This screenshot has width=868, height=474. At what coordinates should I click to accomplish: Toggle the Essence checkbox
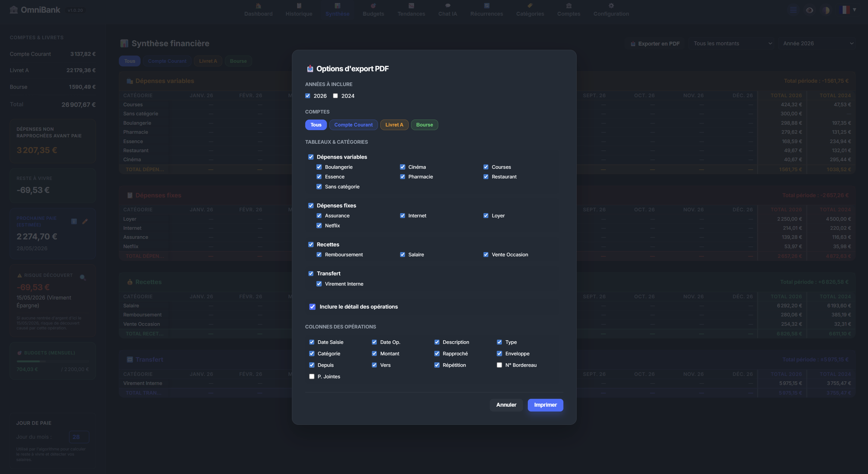coord(319,177)
